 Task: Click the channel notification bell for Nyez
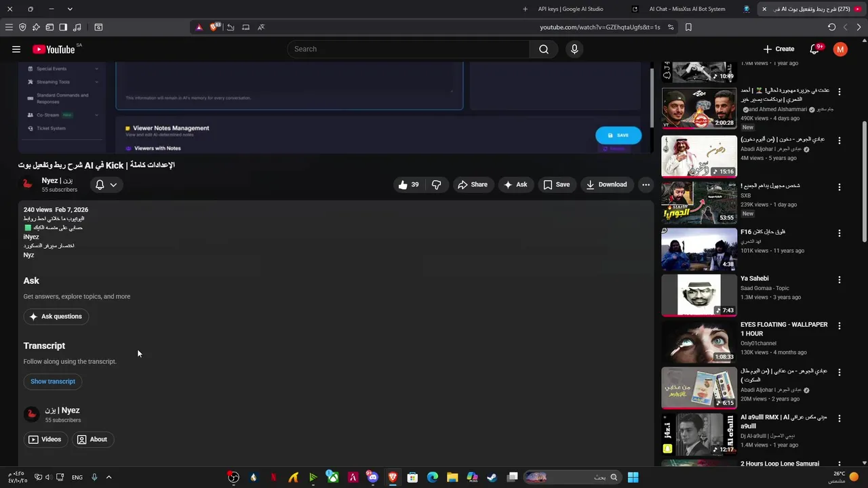pyautogui.click(x=100, y=184)
